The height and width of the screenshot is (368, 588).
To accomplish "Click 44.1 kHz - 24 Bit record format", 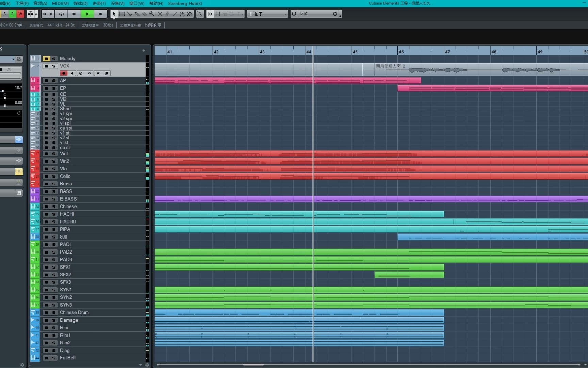I will [61, 25].
